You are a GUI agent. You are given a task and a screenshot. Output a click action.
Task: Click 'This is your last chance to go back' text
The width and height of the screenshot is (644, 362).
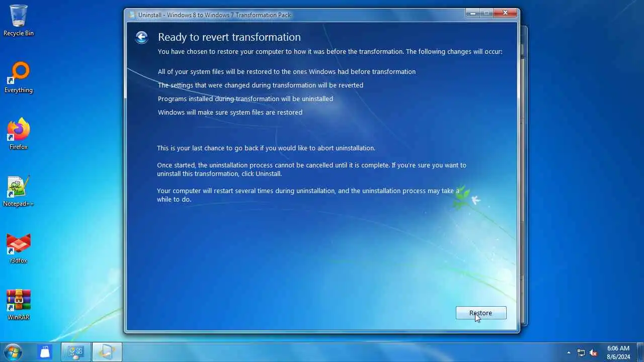[266, 148]
